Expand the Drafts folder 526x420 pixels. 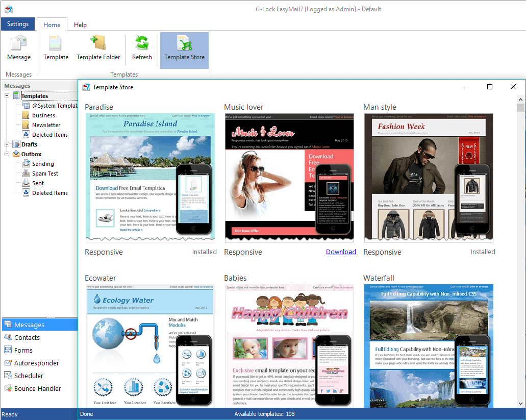pos(7,144)
